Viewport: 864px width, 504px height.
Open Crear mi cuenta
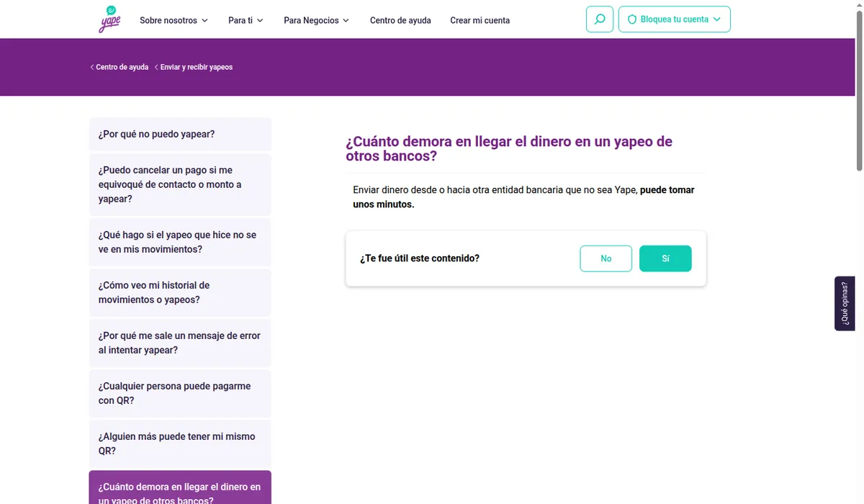coord(480,20)
